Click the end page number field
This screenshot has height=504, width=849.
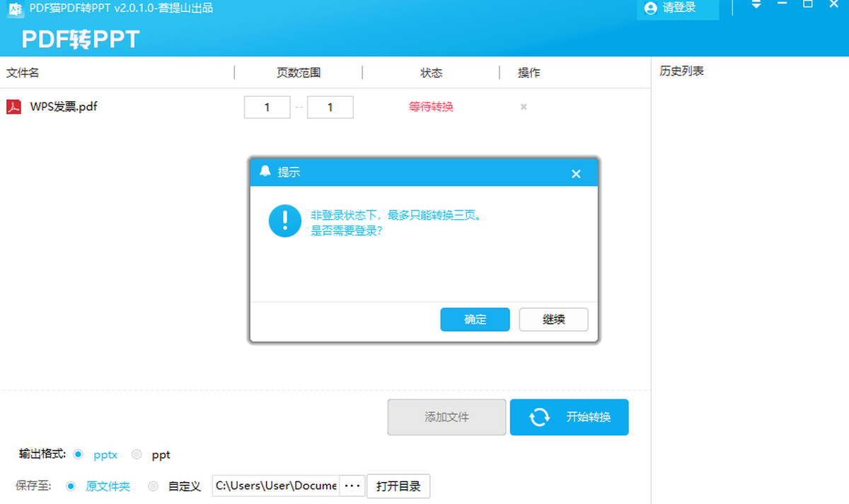click(330, 107)
